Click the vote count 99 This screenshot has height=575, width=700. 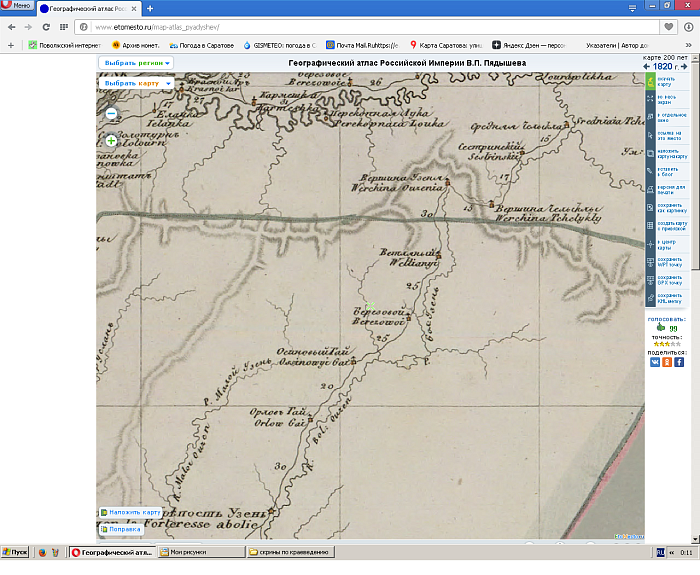pos(673,328)
